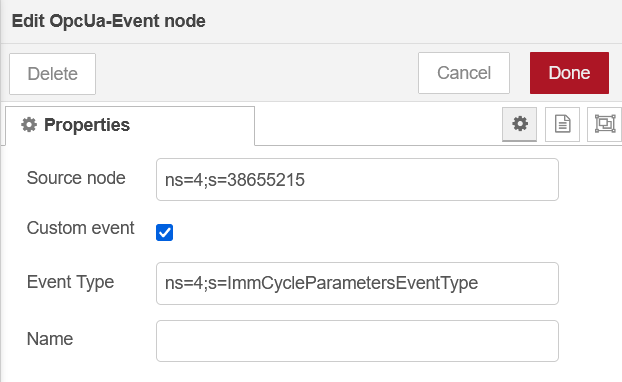This screenshot has width=622, height=382.
Task: Click the Source node label
Action: click(x=76, y=178)
